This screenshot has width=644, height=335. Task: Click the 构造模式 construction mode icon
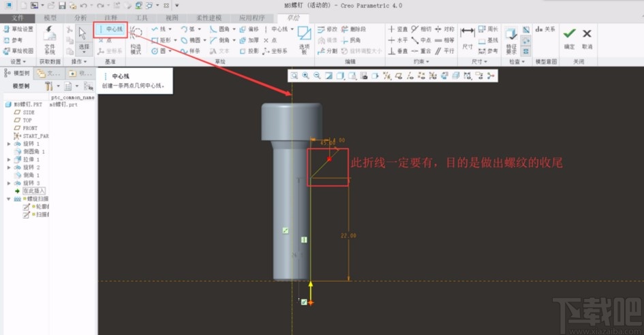(x=136, y=39)
